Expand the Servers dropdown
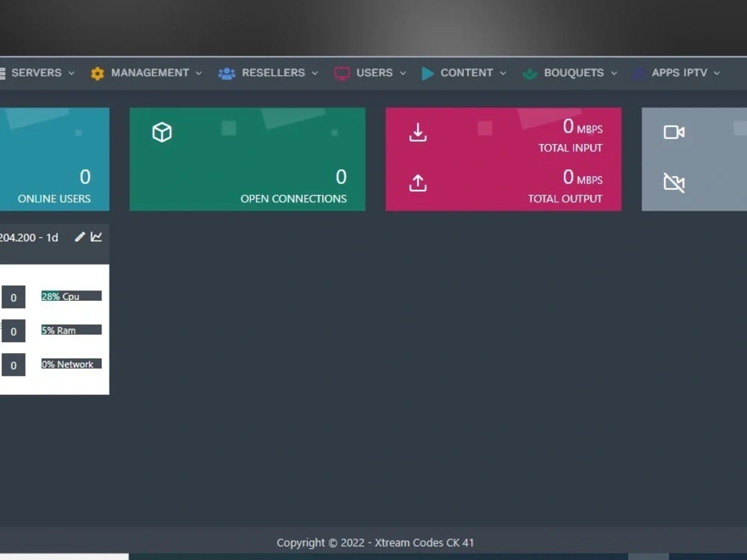 tap(71, 73)
